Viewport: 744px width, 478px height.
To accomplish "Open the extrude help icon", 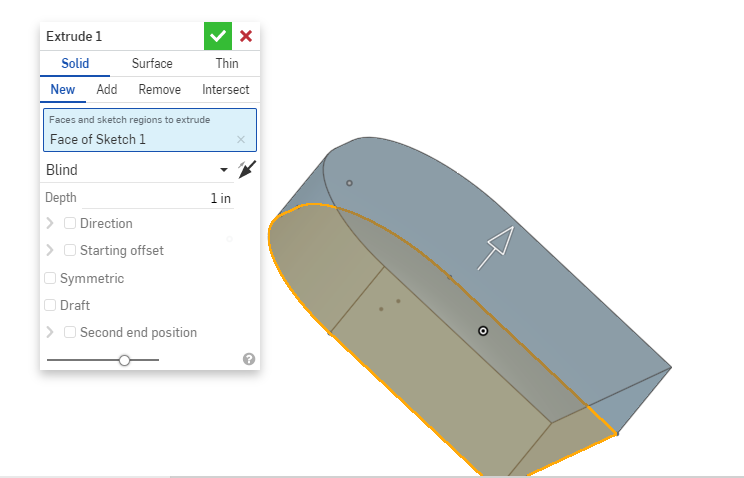I will click(x=249, y=359).
